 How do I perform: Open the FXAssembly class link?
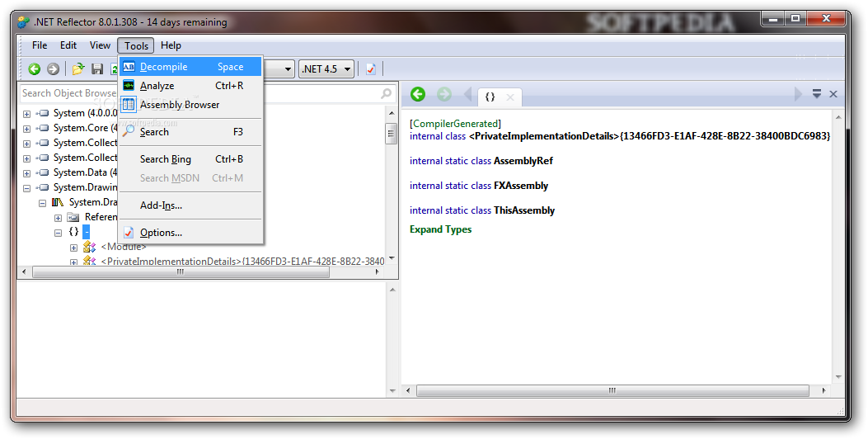[x=521, y=186]
